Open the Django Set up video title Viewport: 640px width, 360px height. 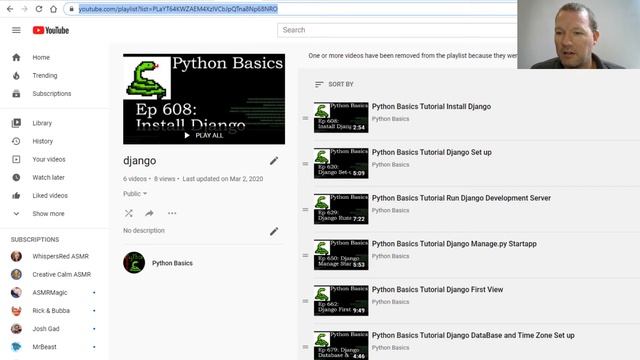[x=431, y=152]
